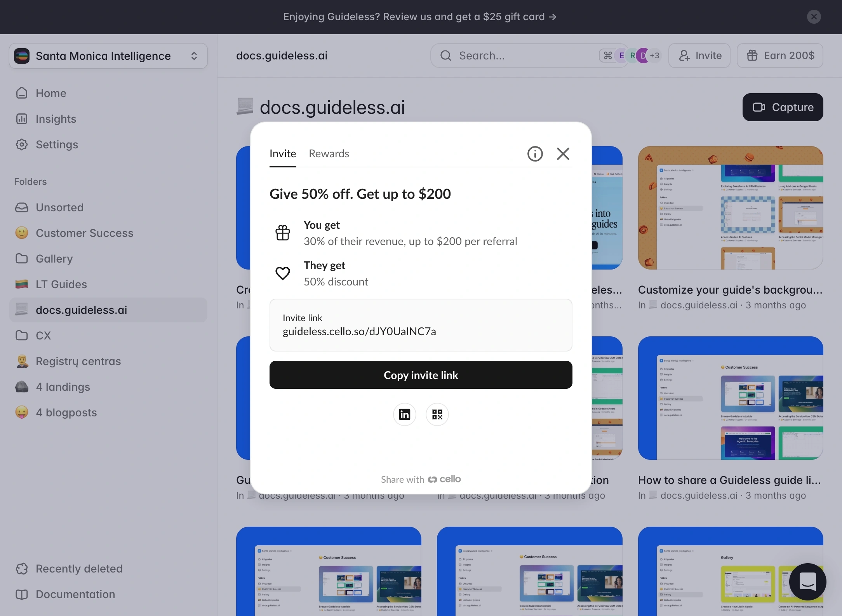Expand the Santa Monica Intelligence workspace switcher

tap(108, 56)
